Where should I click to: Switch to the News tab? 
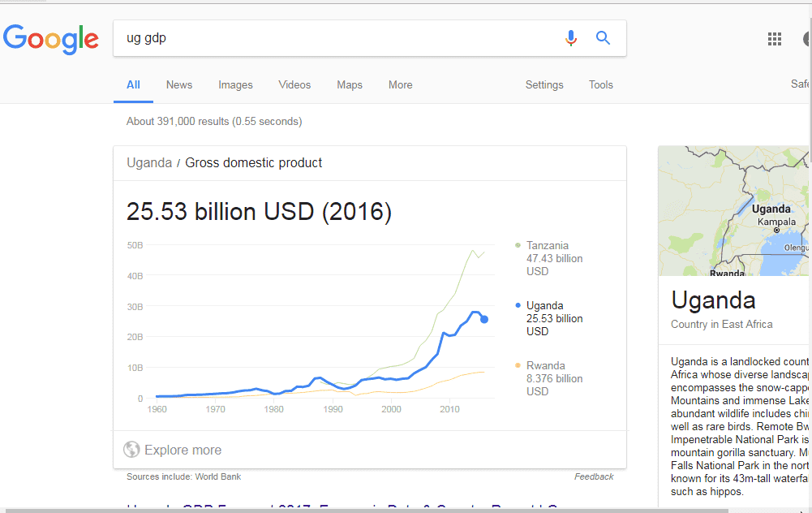179,85
